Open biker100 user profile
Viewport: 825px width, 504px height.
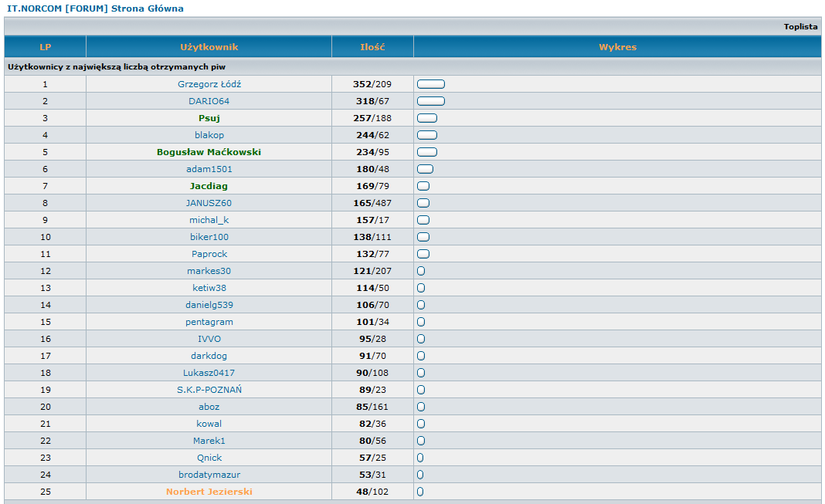click(x=209, y=237)
